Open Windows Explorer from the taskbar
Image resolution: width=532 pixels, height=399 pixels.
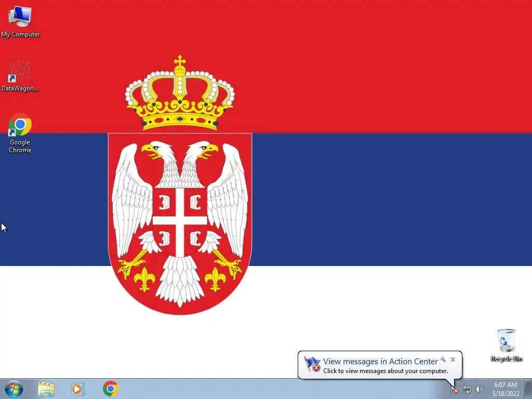coord(46,389)
